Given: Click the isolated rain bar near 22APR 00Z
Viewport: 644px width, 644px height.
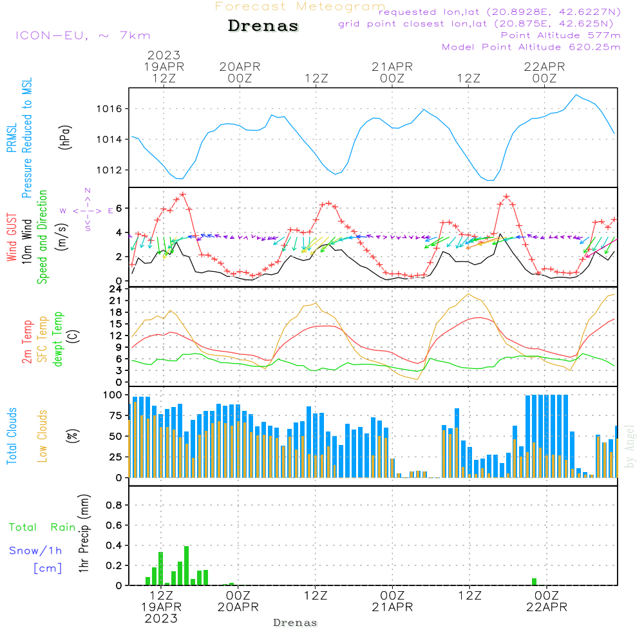Looking at the screenshot, I should (x=534, y=582).
